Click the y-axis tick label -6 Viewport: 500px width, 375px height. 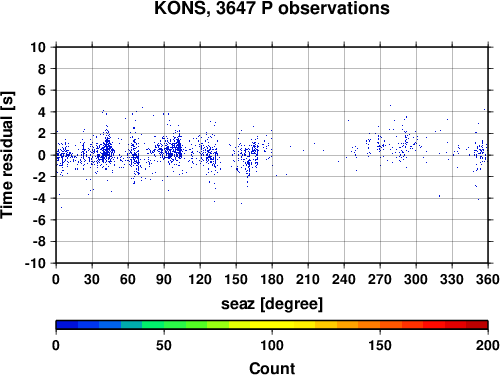(39, 220)
